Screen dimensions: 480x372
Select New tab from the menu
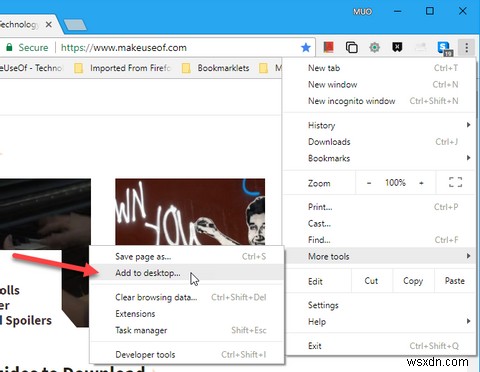379,68
